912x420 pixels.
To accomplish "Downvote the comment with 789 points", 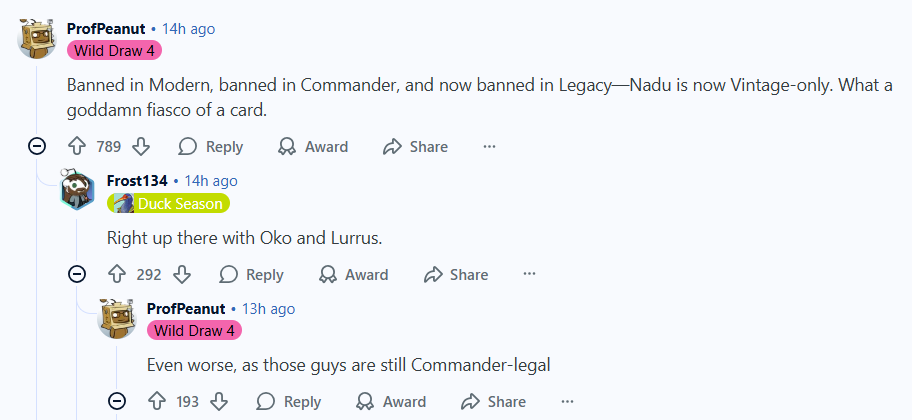I will tap(141, 147).
